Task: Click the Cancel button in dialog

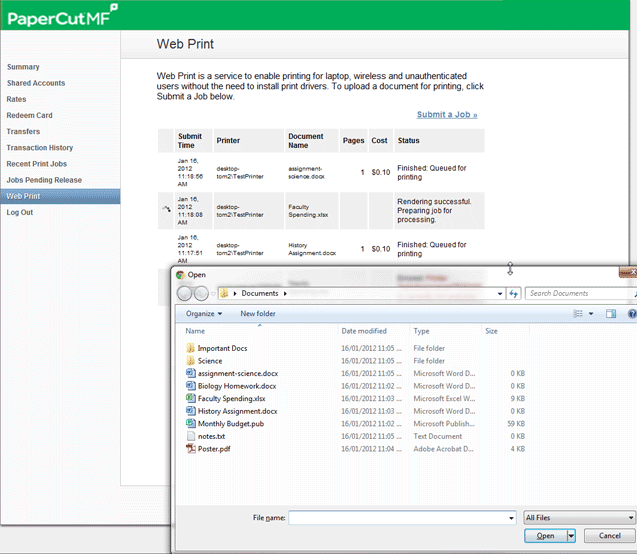Action: click(609, 536)
